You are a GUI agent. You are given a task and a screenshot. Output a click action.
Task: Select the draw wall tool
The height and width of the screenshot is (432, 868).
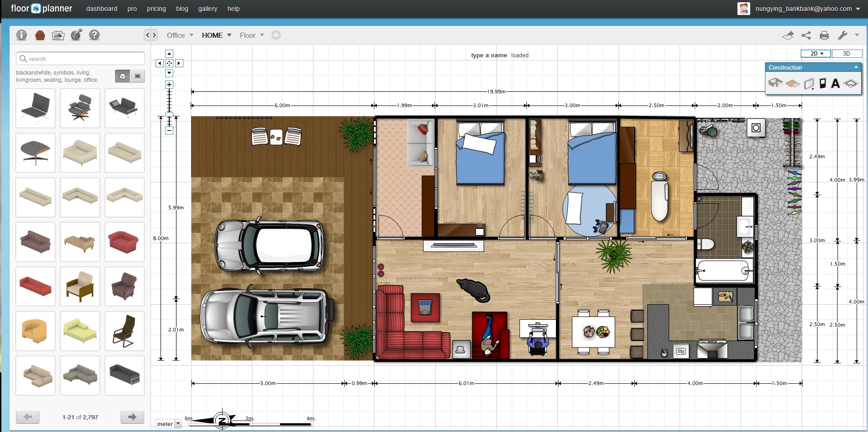pyautogui.click(x=809, y=84)
